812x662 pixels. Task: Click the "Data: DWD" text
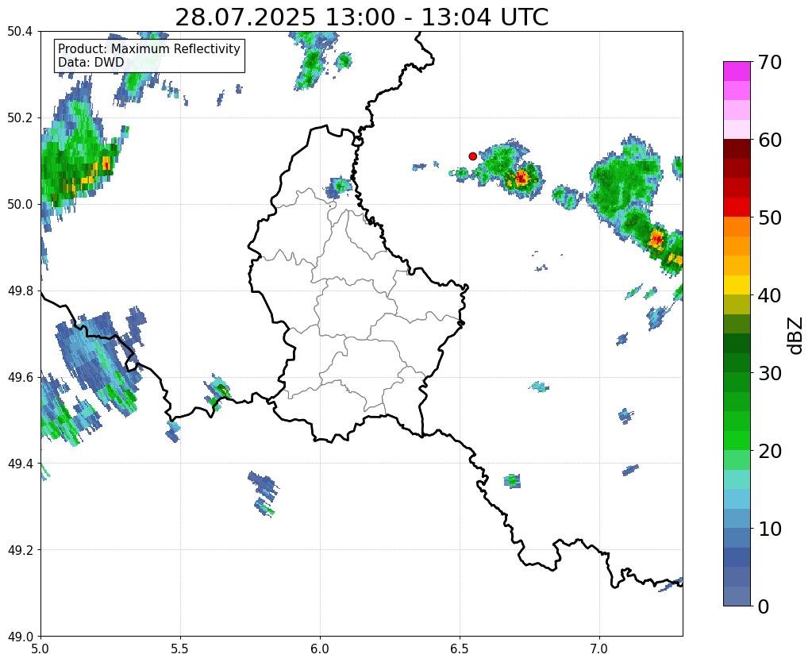(x=91, y=62)
